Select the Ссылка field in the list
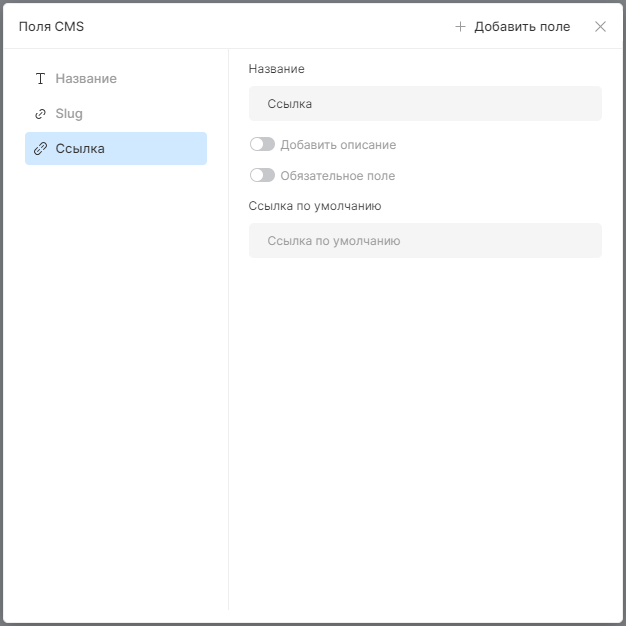The width and height of the screenshot is (626, 626). coord(116,149)
